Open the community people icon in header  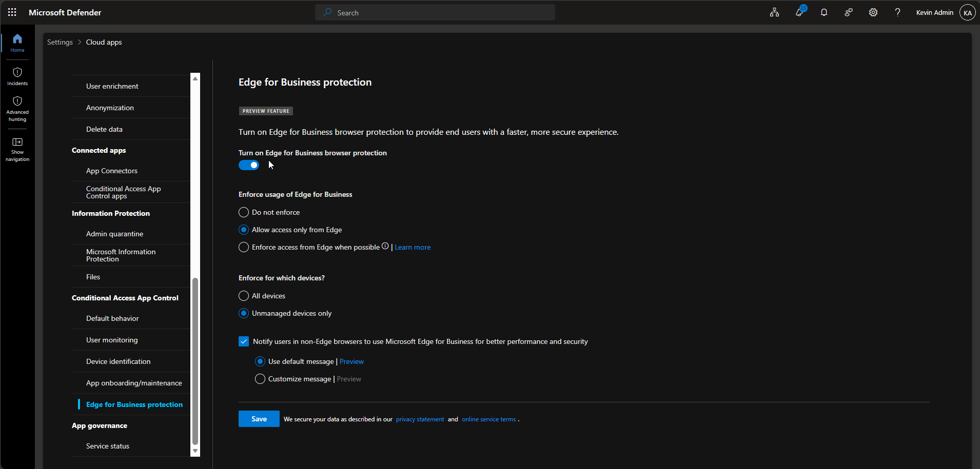click(849, 12)
